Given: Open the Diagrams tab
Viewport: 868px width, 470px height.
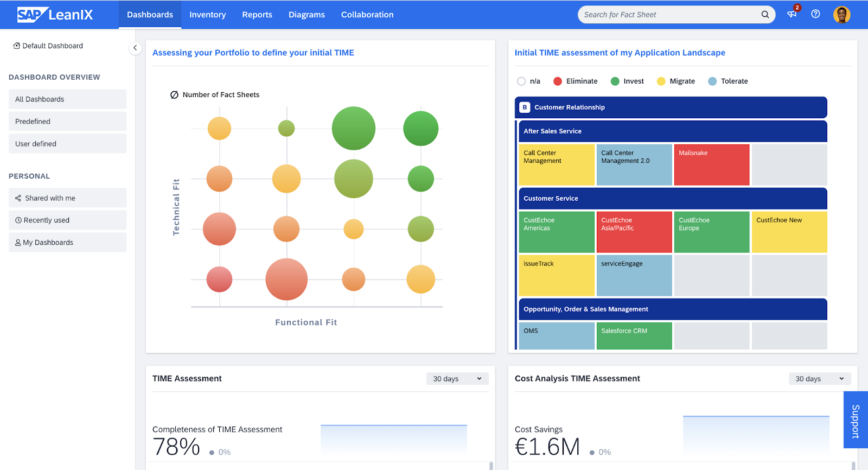Looking at the screenshot, I should click(x=307, y=15).
